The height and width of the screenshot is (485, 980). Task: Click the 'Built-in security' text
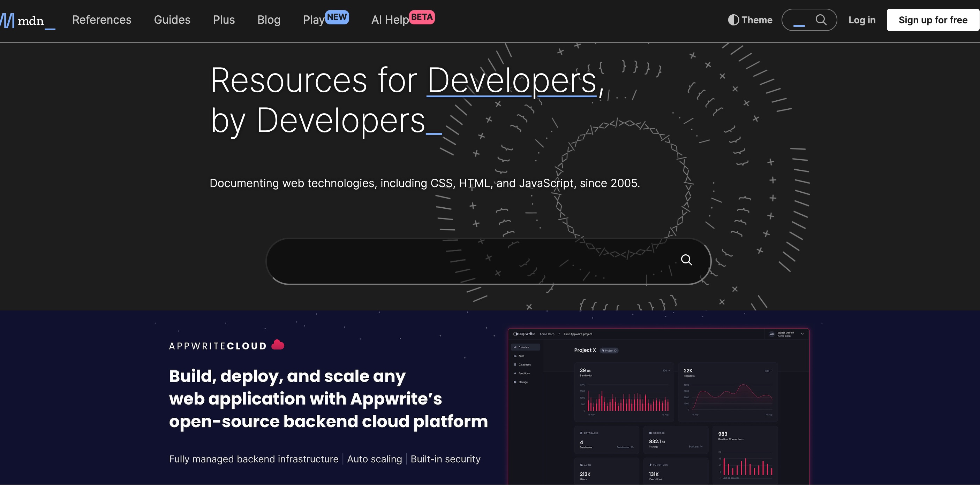445,459
